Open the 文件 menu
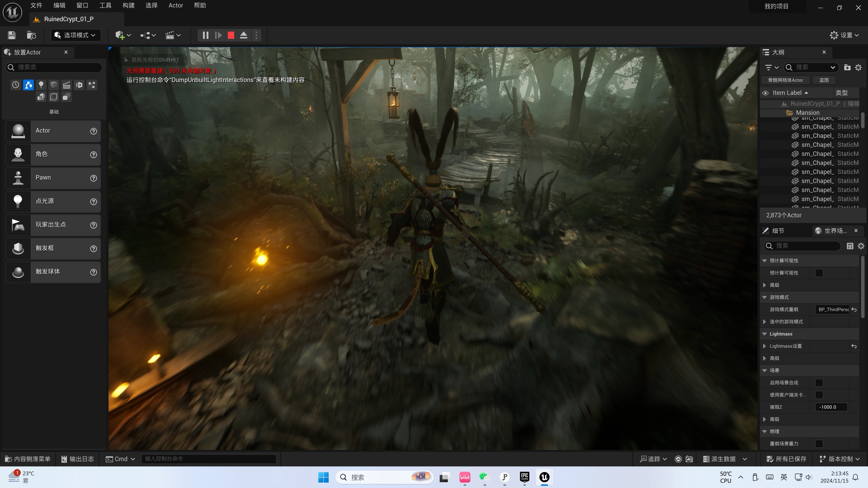The height and width of the screenshot is (488, 868). pos(36,5)
